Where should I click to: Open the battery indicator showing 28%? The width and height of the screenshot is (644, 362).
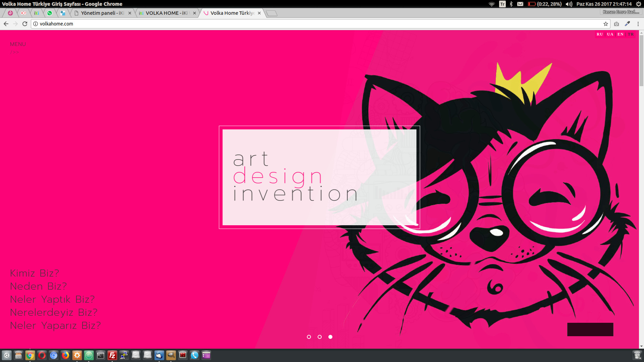(x=545, y=4)
